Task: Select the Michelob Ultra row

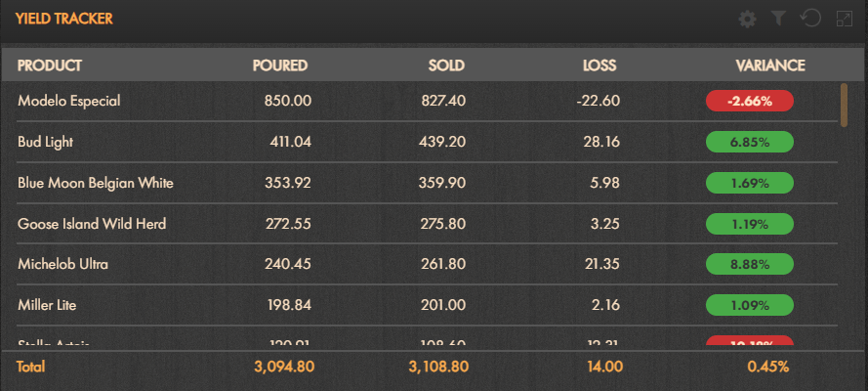Action: click(427, 264)
